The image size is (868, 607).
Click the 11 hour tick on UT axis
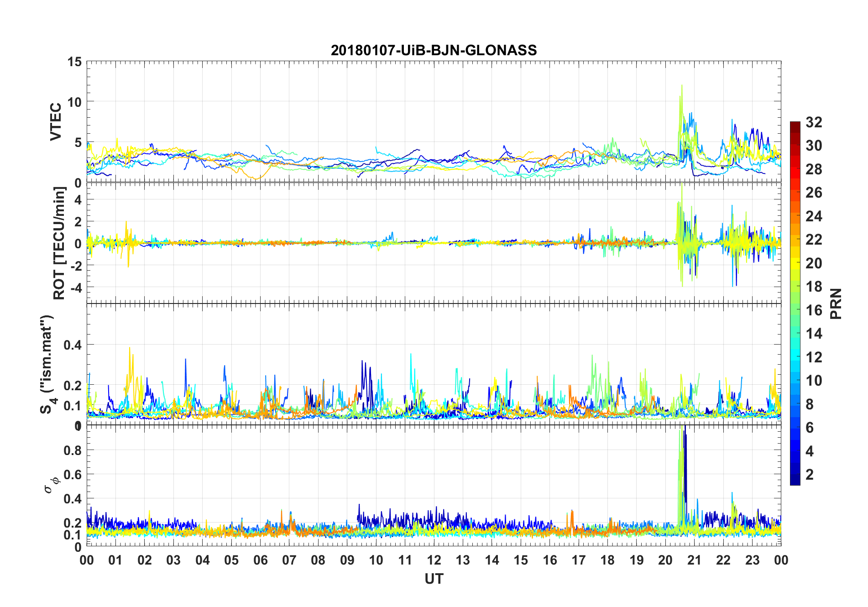405,560
